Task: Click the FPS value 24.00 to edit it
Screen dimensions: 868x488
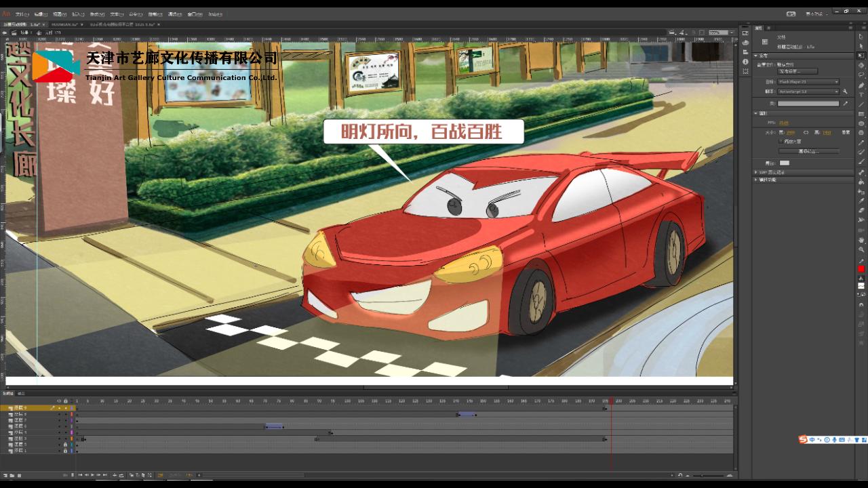Action: [783, 123]
